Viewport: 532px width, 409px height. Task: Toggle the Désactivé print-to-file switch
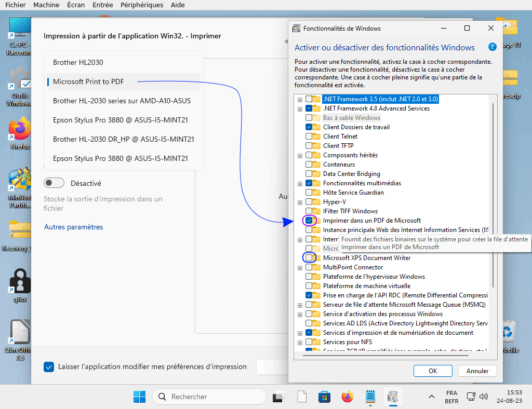click(x=54, y=183)
